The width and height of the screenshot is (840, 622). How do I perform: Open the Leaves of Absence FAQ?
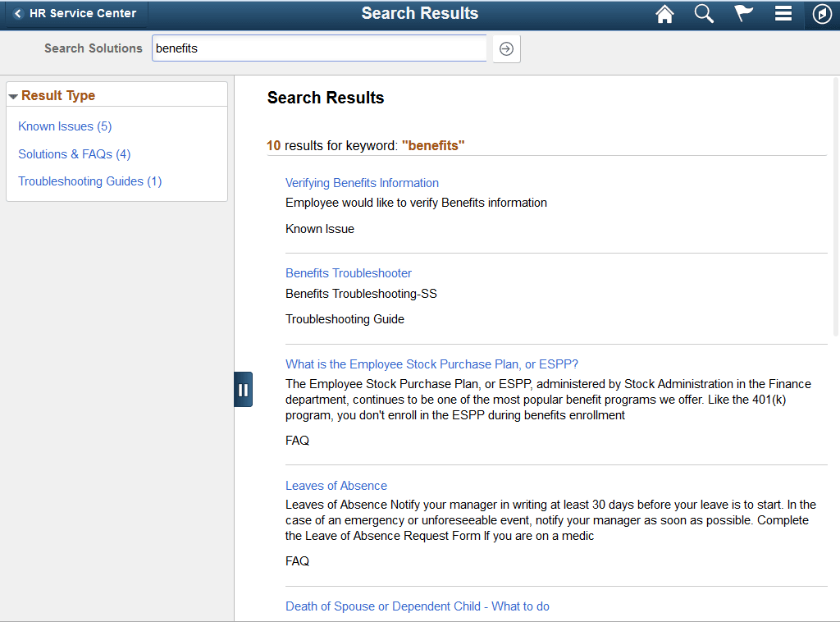click(336, 485)
